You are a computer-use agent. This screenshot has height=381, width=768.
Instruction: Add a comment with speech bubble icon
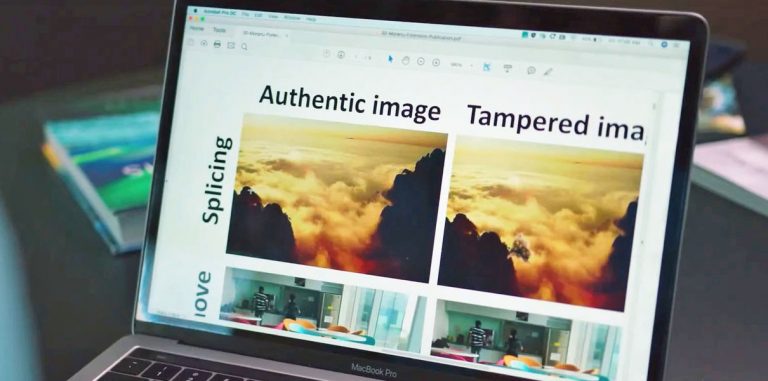pyautogui.click(x=531, y=71)
